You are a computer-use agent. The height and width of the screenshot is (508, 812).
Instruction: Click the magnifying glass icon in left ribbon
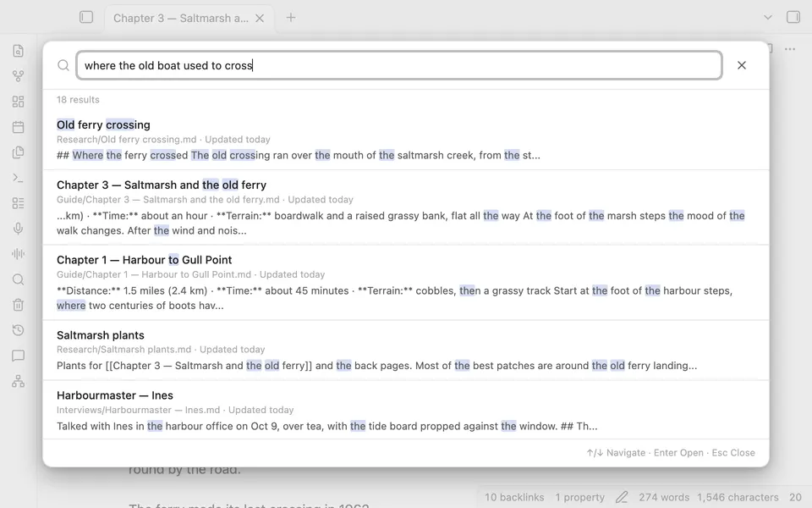(x=18, y=279)
